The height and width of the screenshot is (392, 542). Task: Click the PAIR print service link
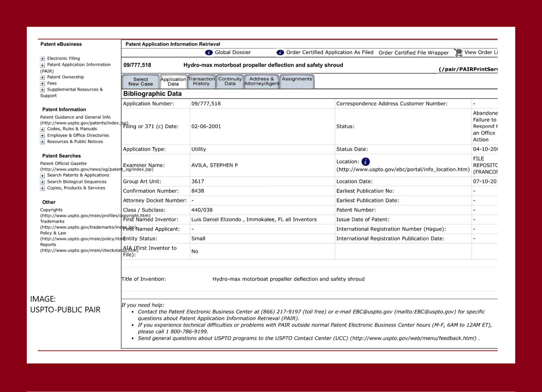[468, 69]
